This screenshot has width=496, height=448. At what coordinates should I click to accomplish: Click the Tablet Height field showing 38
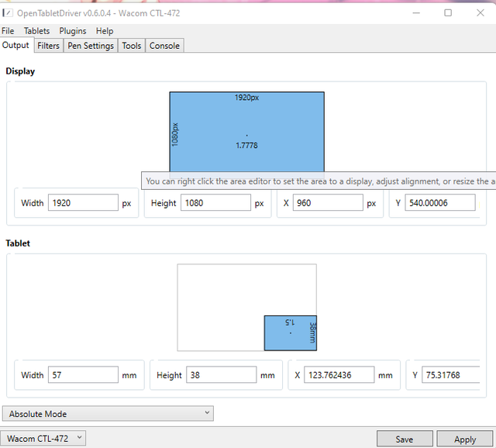point(221,375)
